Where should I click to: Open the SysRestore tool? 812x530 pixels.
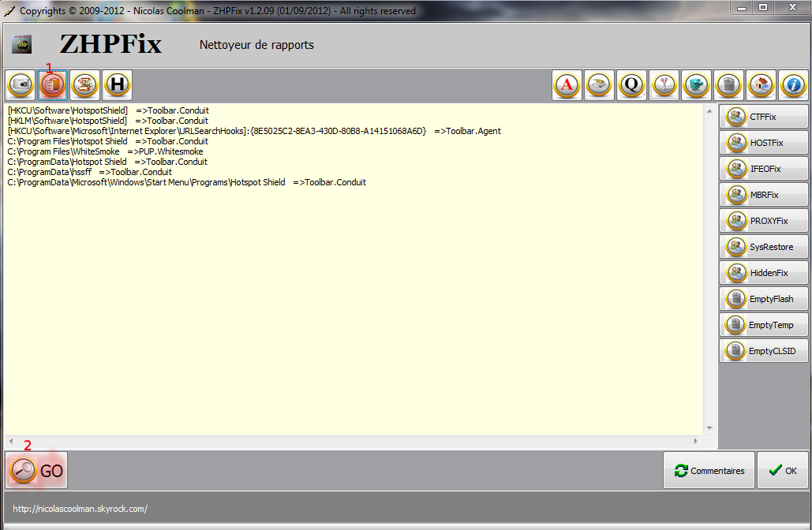coord(763,247)
